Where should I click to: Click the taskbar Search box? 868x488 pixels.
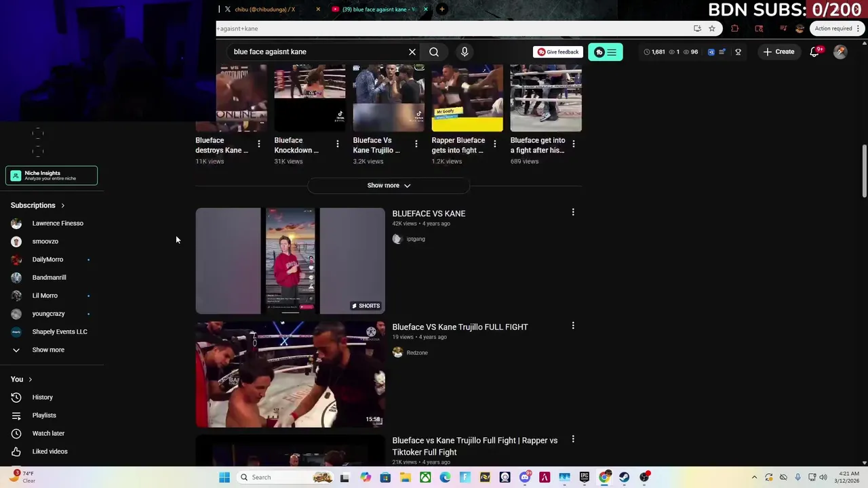point(285,477)
